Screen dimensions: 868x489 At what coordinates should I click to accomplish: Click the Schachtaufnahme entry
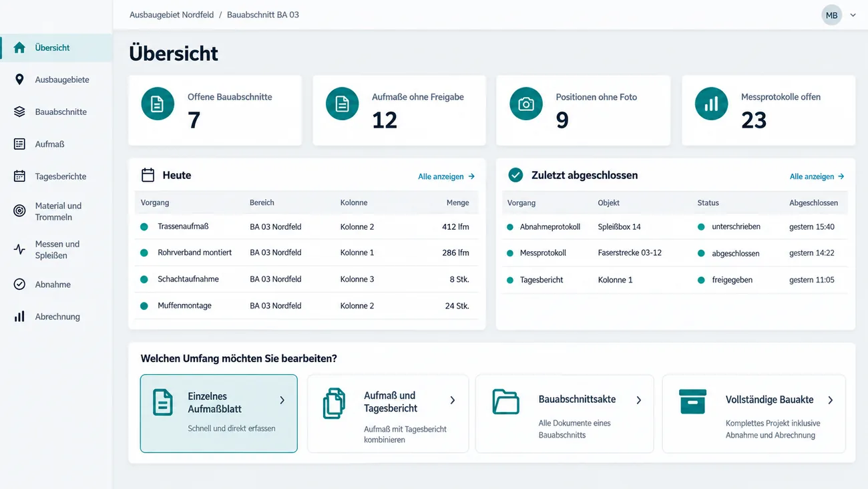(188, 279)
